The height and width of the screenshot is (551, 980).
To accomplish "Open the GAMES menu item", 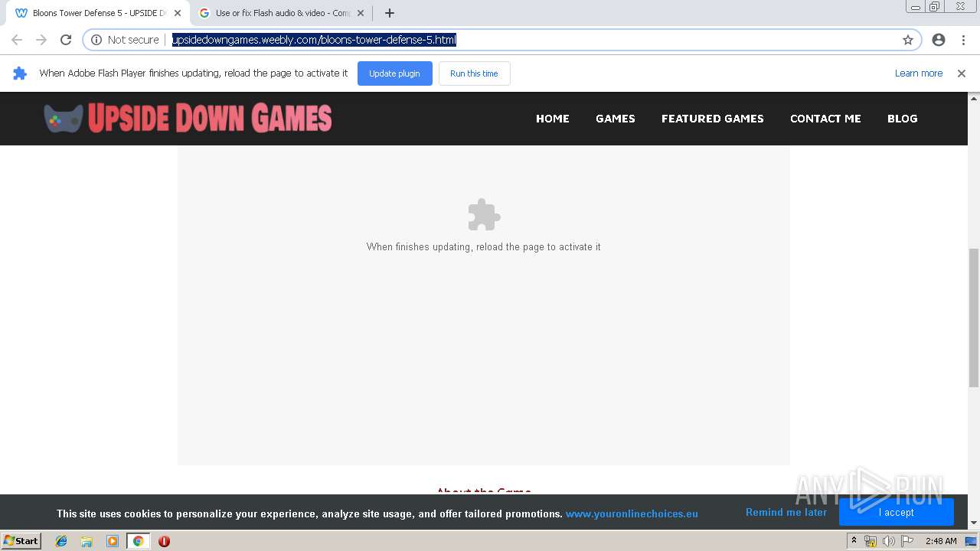I will coord(616,119).
